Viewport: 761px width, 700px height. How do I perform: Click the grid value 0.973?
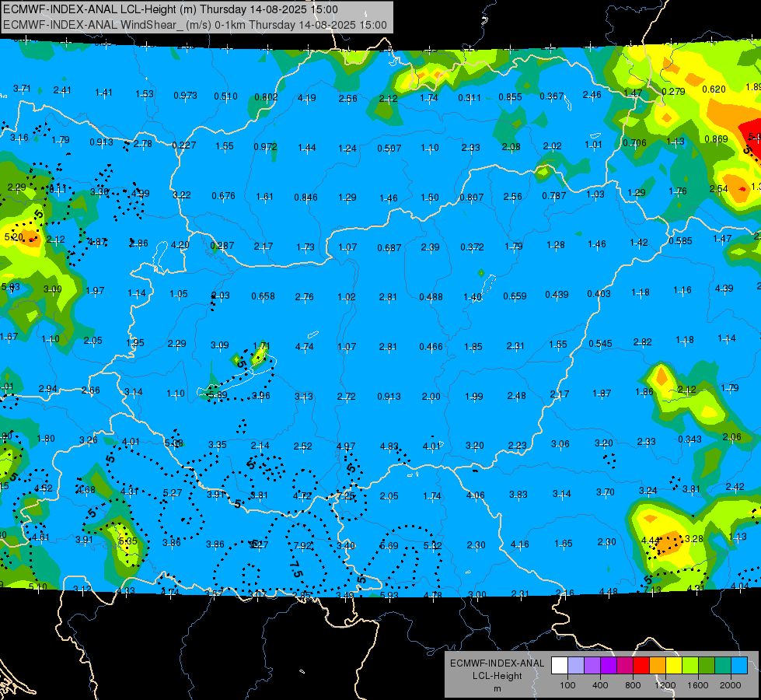click(x=186, y=95)
